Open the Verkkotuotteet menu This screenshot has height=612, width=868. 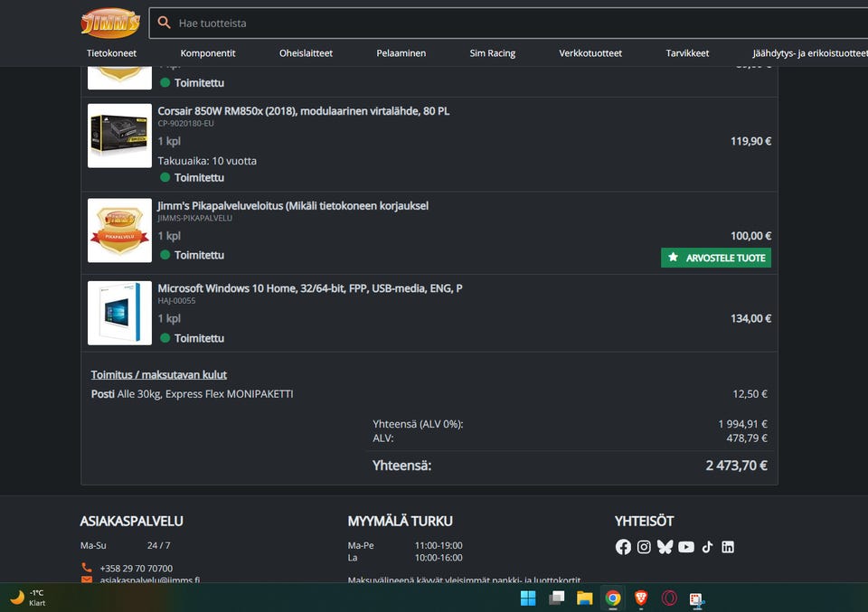click(590, 53)
